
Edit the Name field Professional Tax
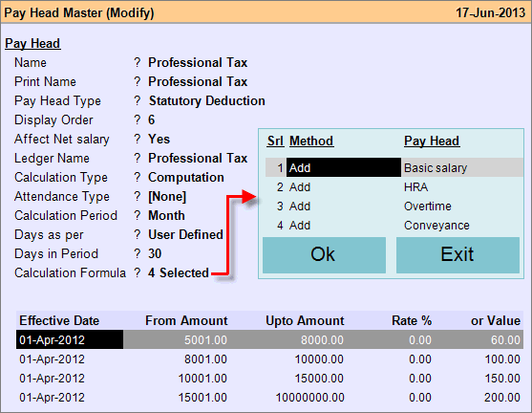click(198, 62)
